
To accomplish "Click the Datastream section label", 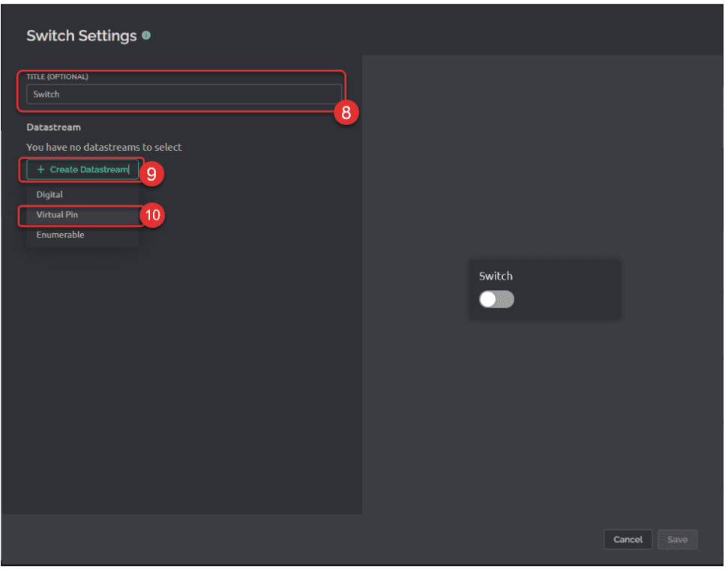I will pyautogui.click(x=53, y=127).
